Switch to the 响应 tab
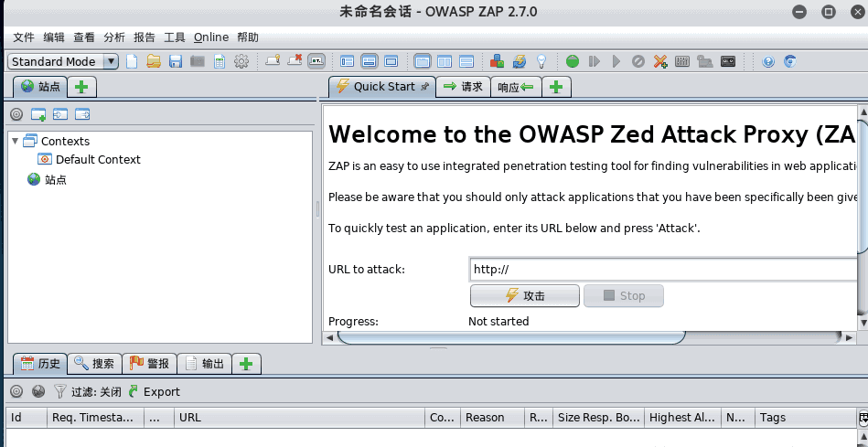The image size is (868, 447). [x=516, y=87]
